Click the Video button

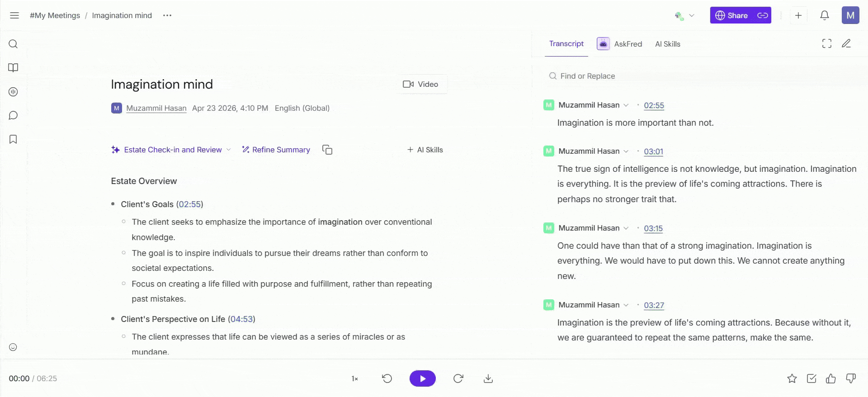420,84
